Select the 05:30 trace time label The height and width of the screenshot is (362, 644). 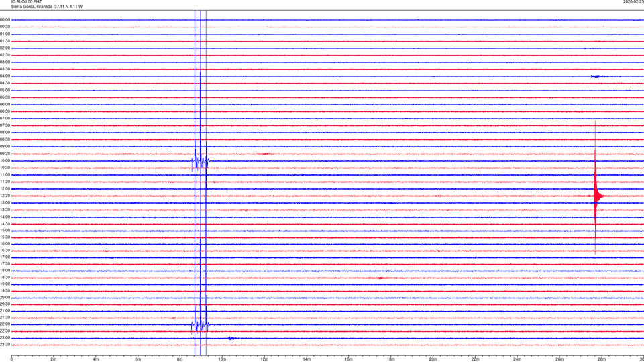coord(5,97)
